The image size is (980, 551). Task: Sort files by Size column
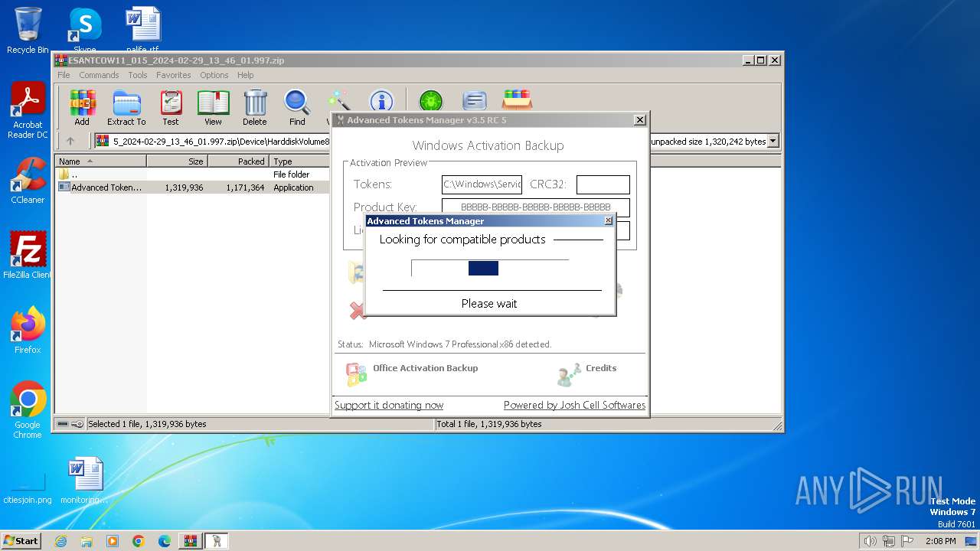coord(177,161)
